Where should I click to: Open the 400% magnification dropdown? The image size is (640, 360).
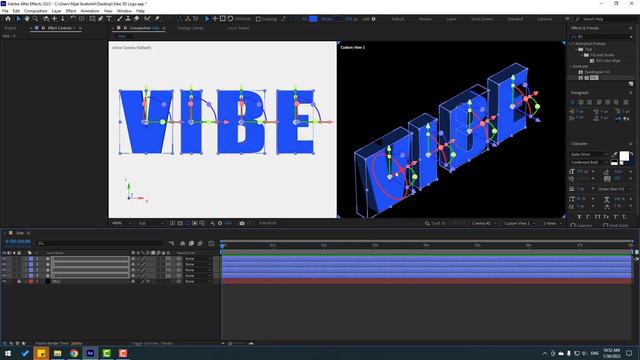pos(122,223)
